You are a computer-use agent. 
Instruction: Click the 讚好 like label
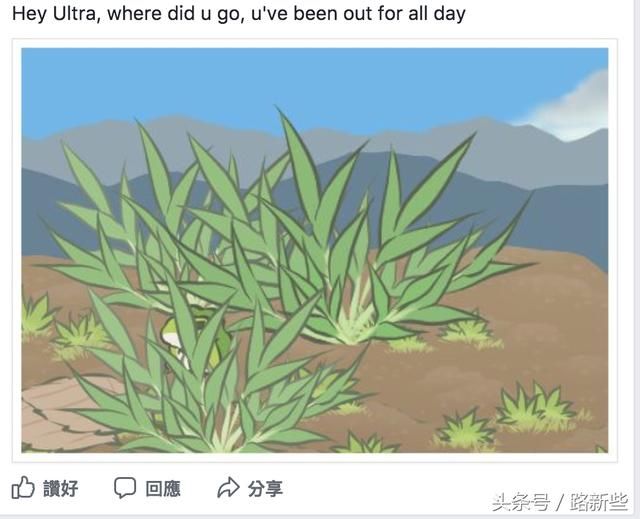(x=60, y=488)
